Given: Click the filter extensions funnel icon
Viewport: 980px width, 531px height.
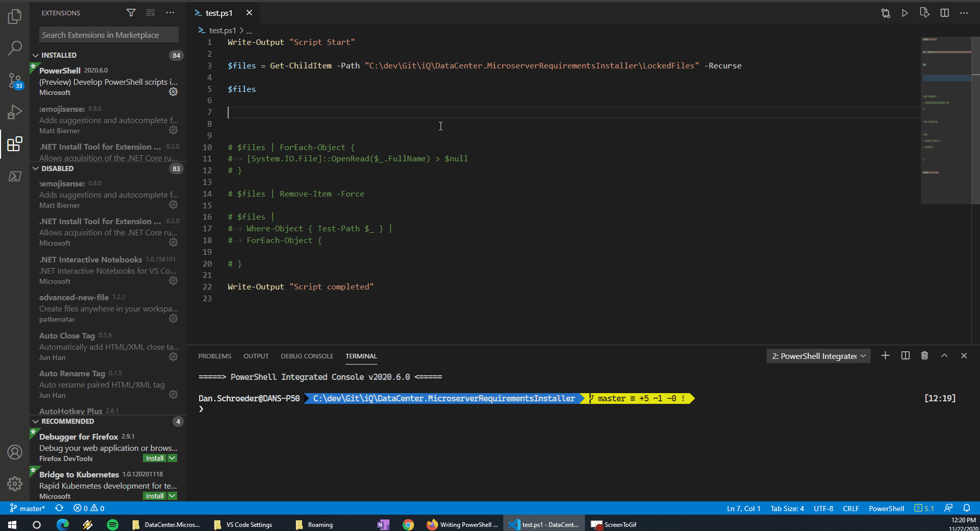Looking at the screenshot, I should (131, 13).
